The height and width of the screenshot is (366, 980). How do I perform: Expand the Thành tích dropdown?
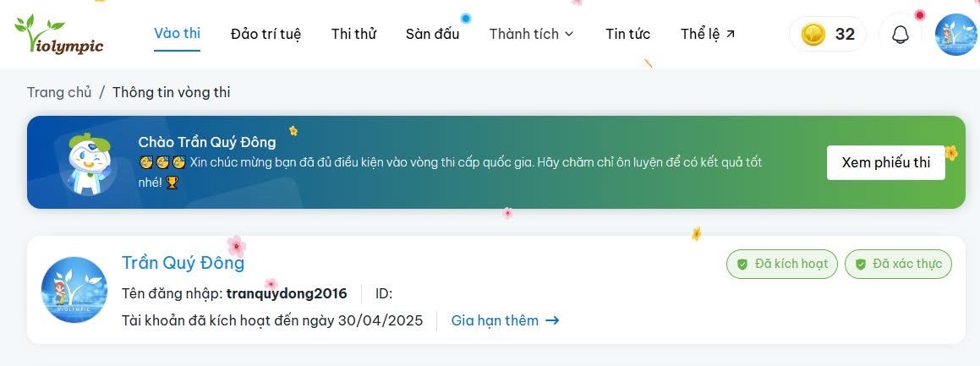coord(524,34)
